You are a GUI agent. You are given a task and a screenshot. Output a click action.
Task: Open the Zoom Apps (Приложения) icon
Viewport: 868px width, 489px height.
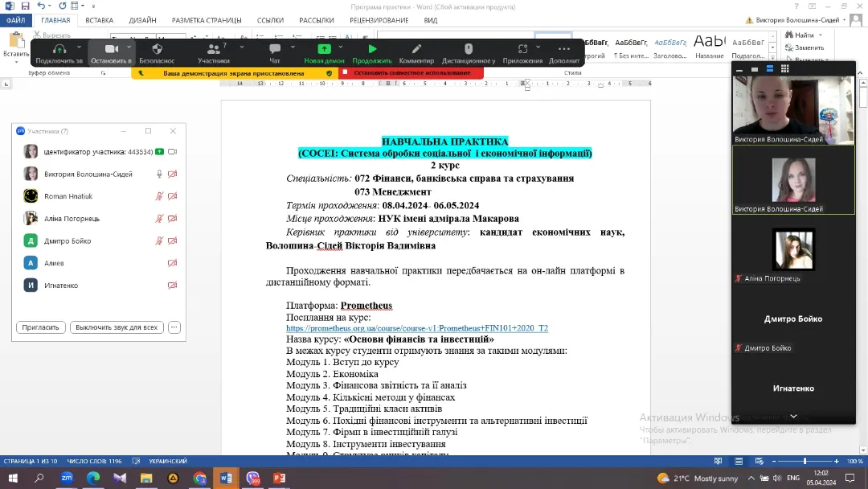point(522,49)
